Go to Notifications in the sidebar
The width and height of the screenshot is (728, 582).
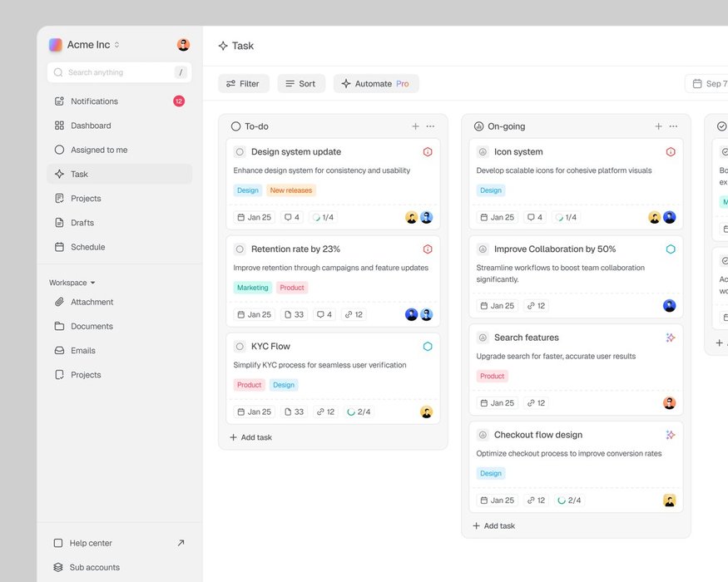tap(94, 101)
